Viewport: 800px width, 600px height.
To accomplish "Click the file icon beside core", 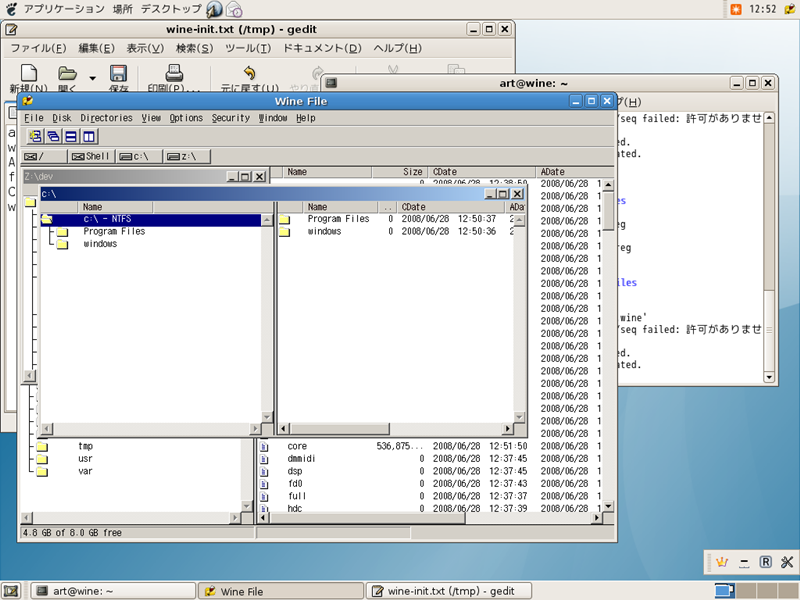I will [264, 446].
